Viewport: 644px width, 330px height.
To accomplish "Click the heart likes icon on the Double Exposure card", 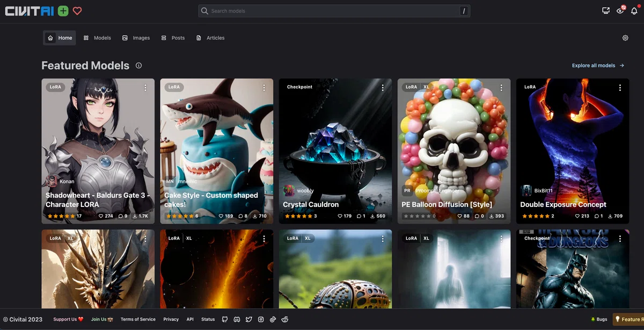I will 577,216.
